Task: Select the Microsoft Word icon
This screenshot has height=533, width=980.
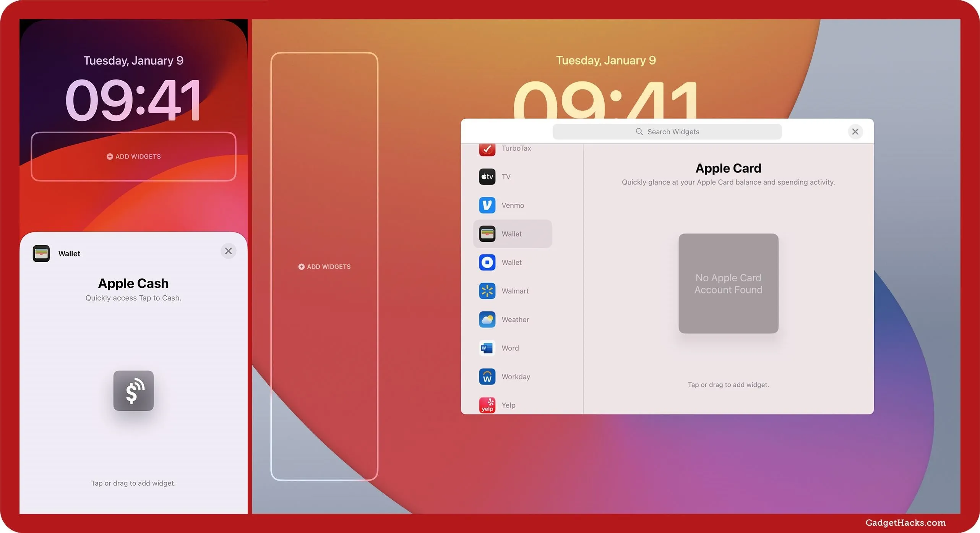Action: click(x=487, y=348)
